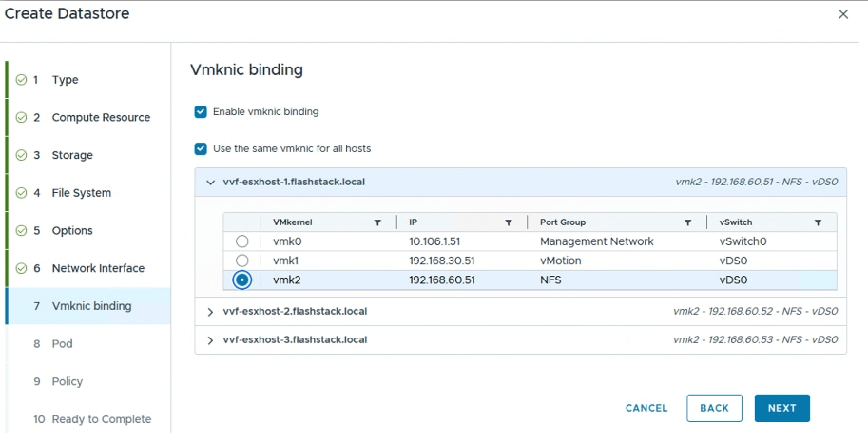Click the VMkernel column header
The image size is (868, 444).
(292, 222)
